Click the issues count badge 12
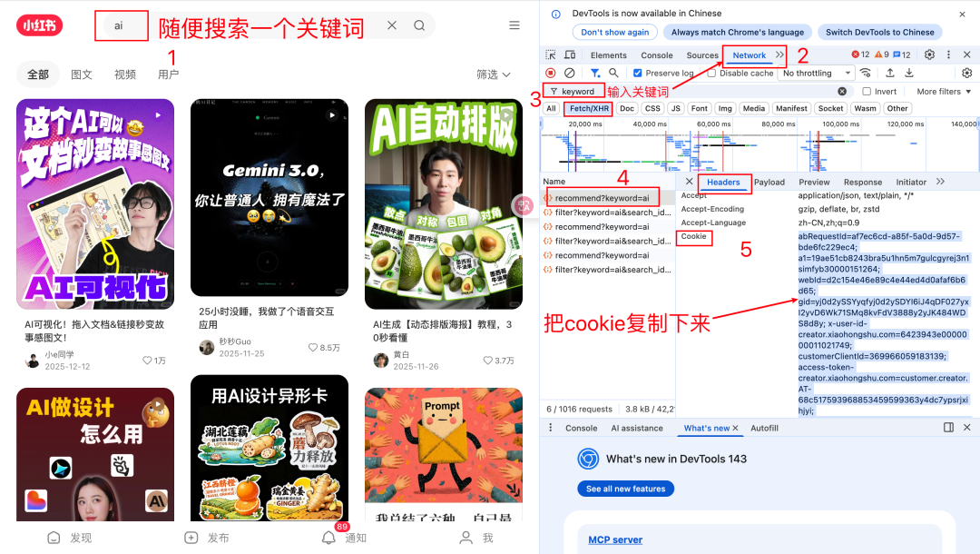Screen dimensions: 980x554 pyautogui.click(x=902, y=55)
